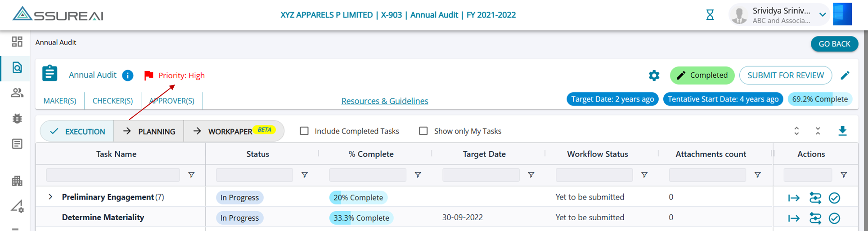868x231 pixels.
Task: Click the pencil edit icon after Submit For Review
Action: (x=845, y=76)
